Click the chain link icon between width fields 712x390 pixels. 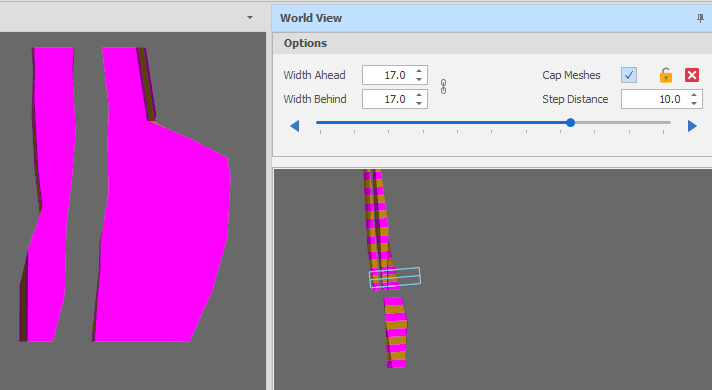coord(443,87)
